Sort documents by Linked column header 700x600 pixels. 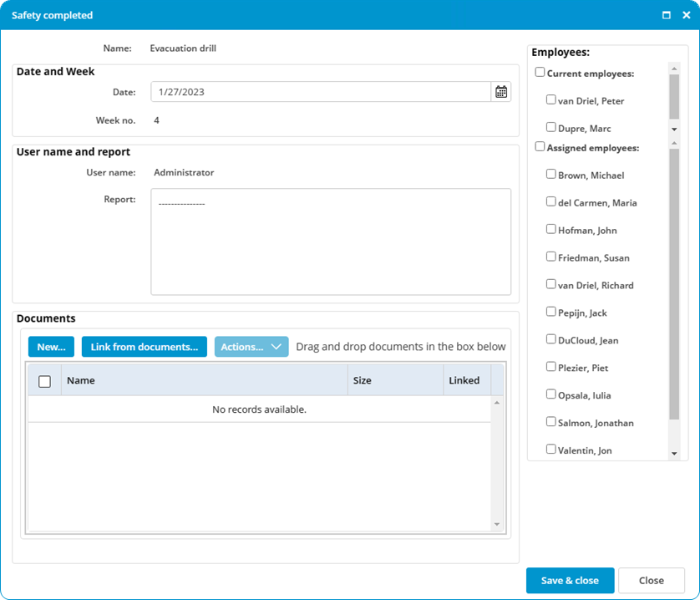467,380
